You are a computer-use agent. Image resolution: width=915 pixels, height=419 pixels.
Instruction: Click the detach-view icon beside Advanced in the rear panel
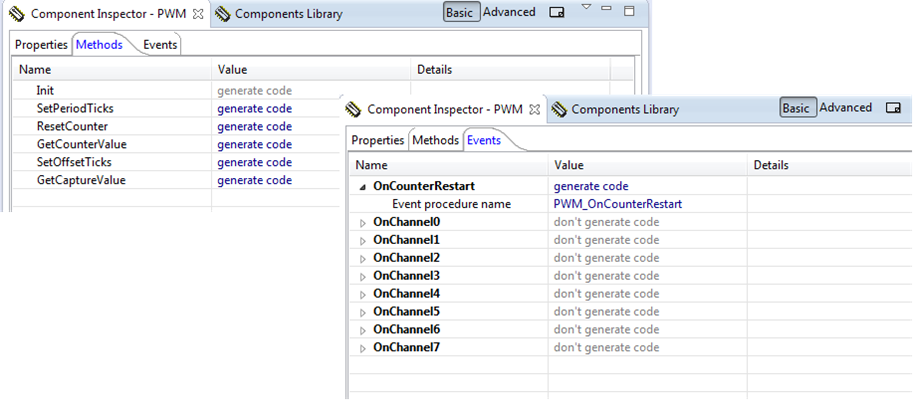557,13
